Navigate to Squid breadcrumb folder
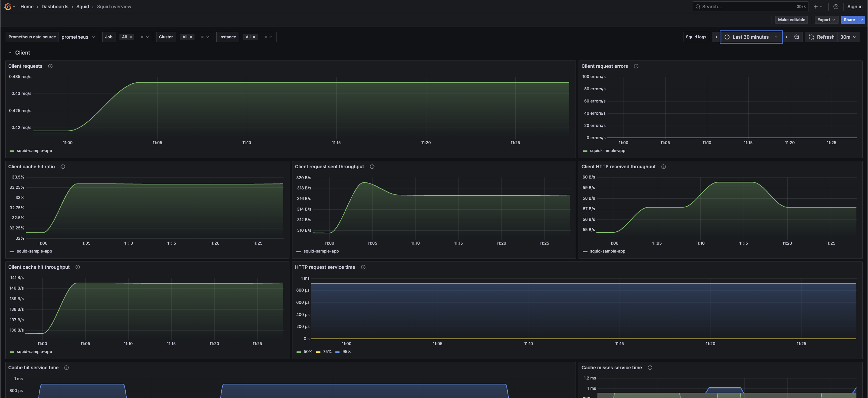868x398 pixels. pos(83,6)
